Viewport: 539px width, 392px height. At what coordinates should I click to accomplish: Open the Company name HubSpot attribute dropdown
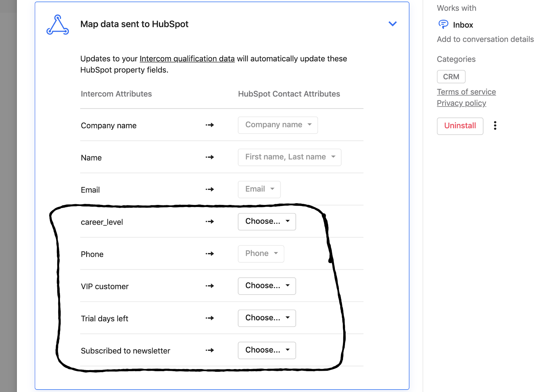tap(278, 125)
